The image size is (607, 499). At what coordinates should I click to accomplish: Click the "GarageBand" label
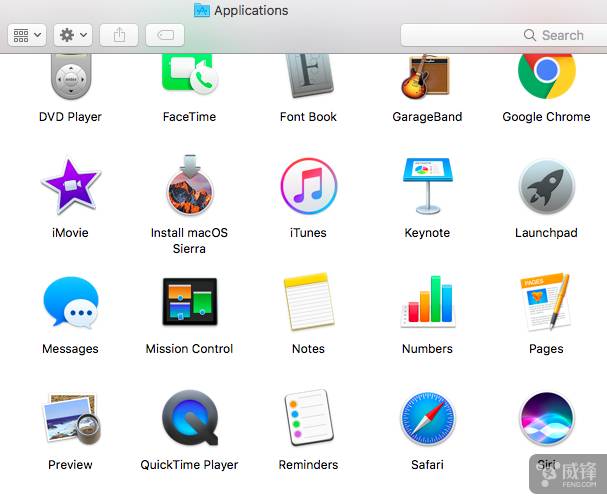tap(427, 117)
